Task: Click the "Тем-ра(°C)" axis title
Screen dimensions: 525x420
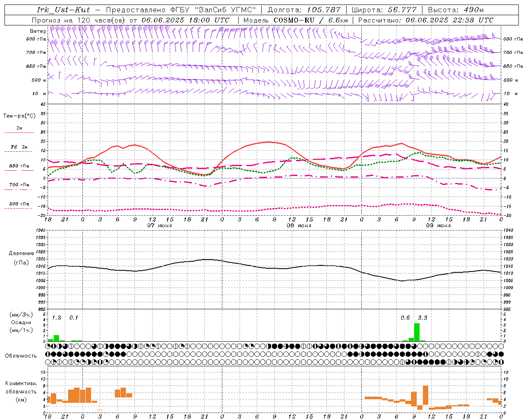Action: tap(19, 116)
